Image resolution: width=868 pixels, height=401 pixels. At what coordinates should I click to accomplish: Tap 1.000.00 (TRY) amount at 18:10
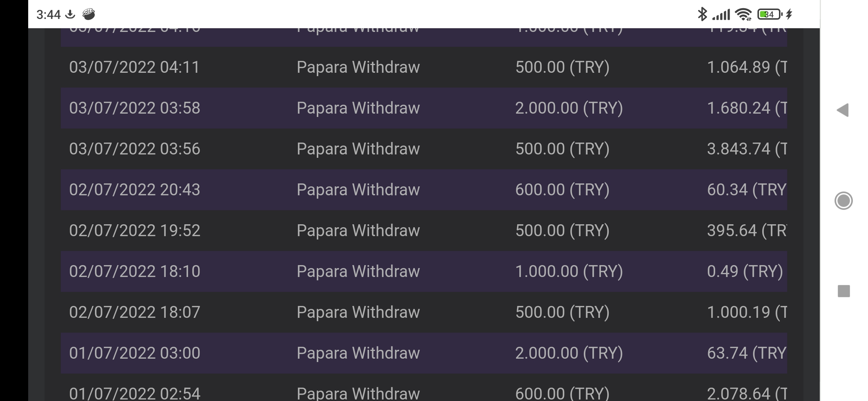pyautogui.click(x=569, y=271)
